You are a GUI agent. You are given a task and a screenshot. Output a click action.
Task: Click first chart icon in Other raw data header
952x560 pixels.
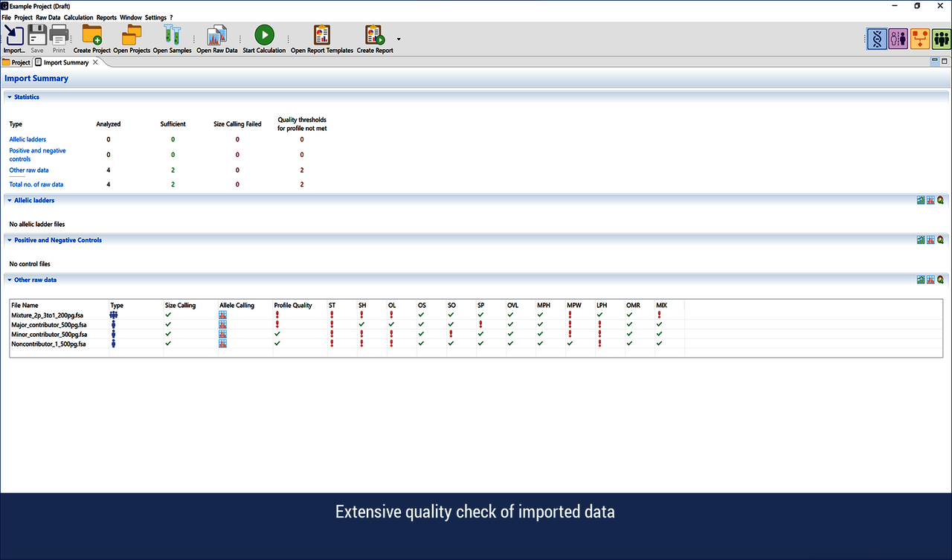click(x=921, y=280)
